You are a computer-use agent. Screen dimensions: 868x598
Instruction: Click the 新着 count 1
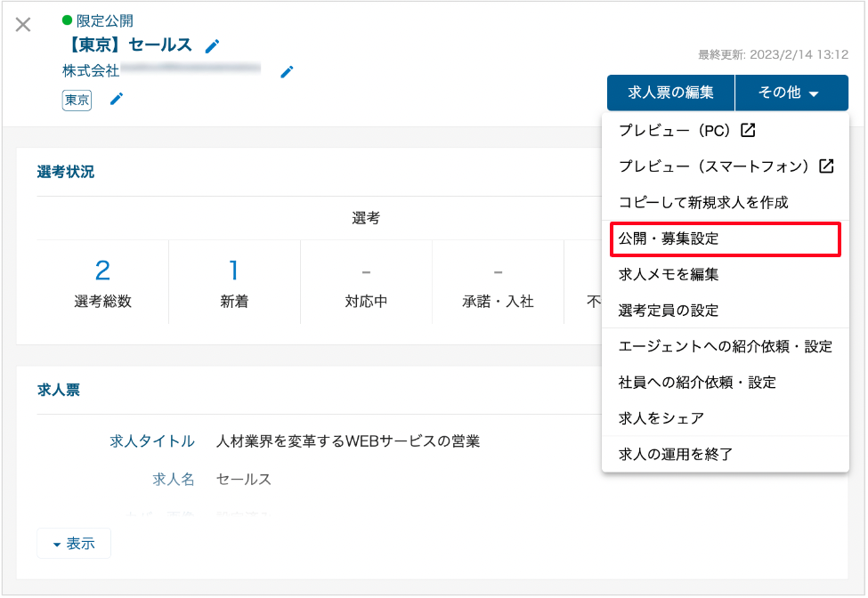tap(234, 271)
